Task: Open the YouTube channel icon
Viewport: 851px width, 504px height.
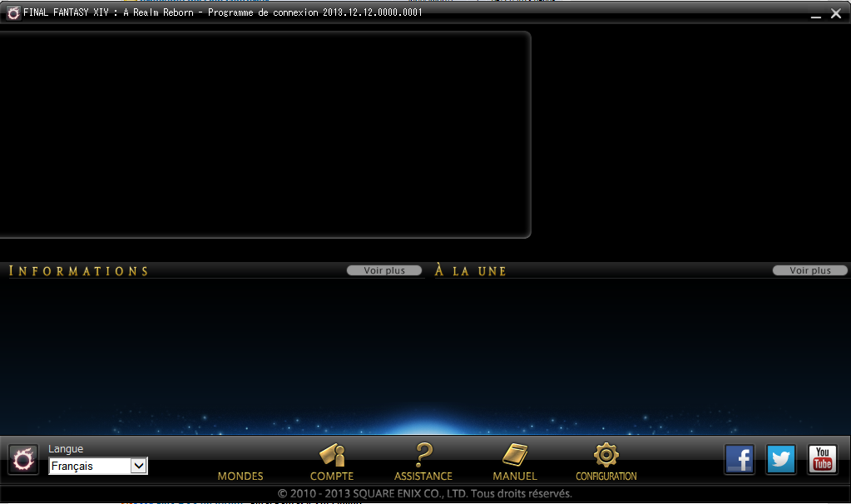Action: click(822, 460)
